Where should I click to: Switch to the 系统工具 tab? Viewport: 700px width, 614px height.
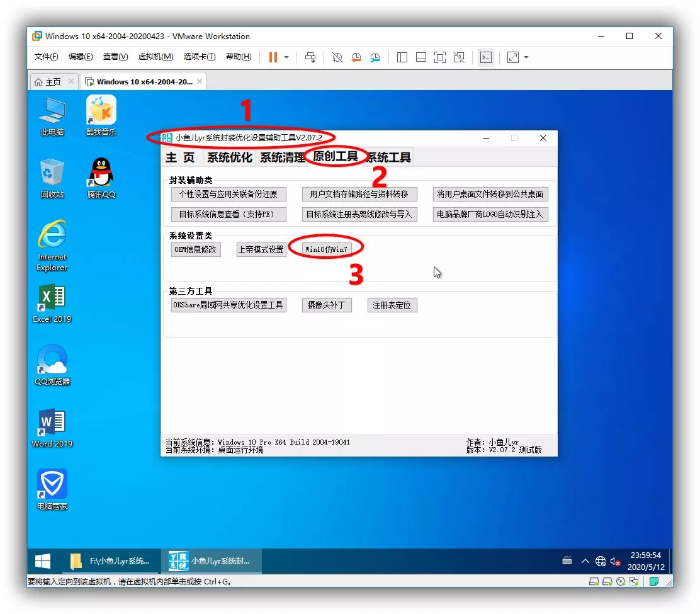click(388, 157)
